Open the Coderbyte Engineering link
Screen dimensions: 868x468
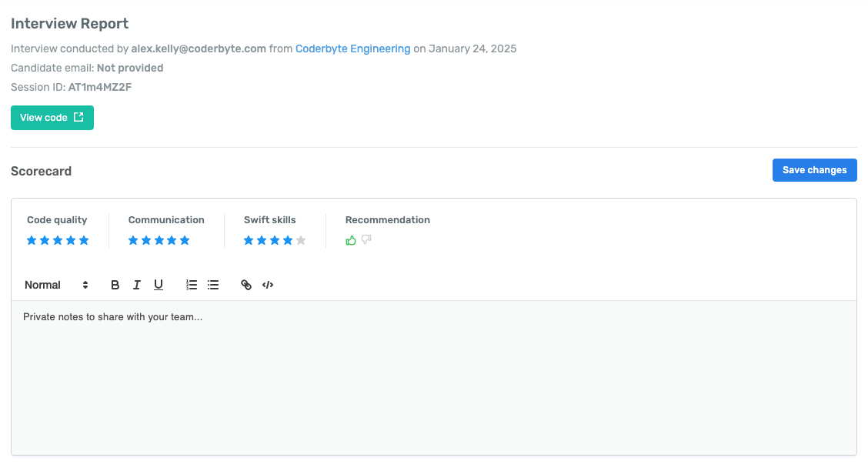pyautogui.click(x=352, y=48)
